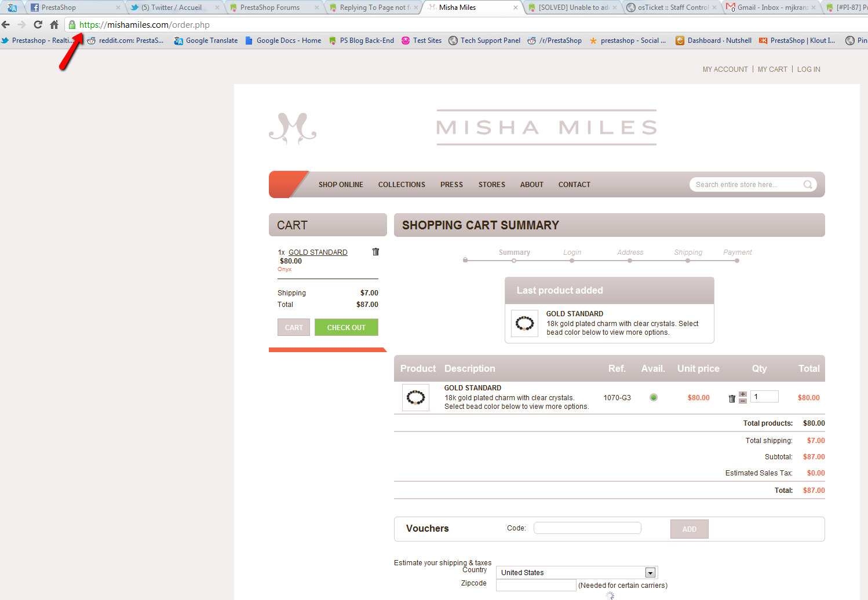Open the GOLD STANDARD link in cart sidebar

(318, 253)
